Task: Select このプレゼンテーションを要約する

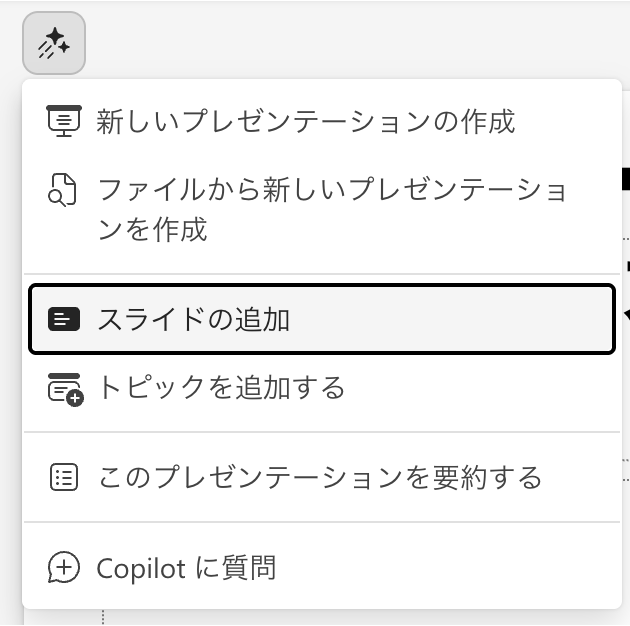Action: click(320, 477)
